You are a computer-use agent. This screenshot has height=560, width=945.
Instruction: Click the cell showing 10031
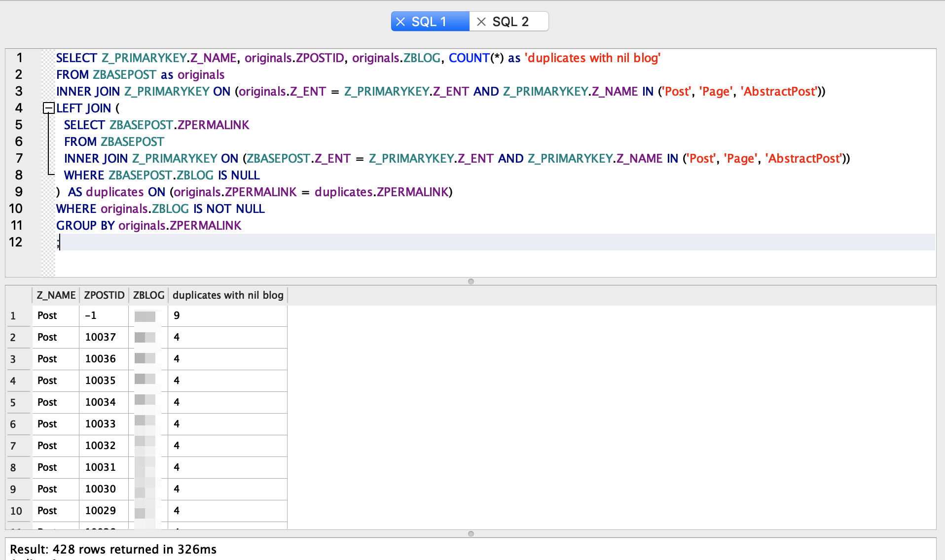[x=104, y=467]
